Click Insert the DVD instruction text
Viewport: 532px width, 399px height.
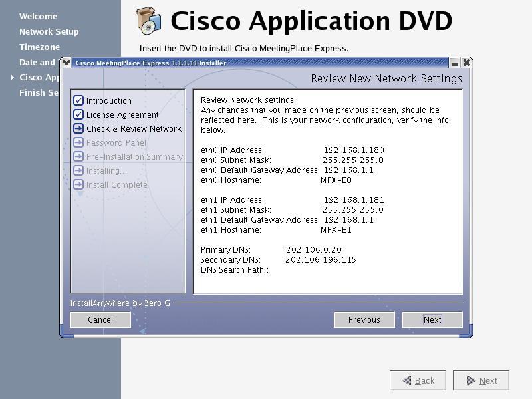[244, 48]
